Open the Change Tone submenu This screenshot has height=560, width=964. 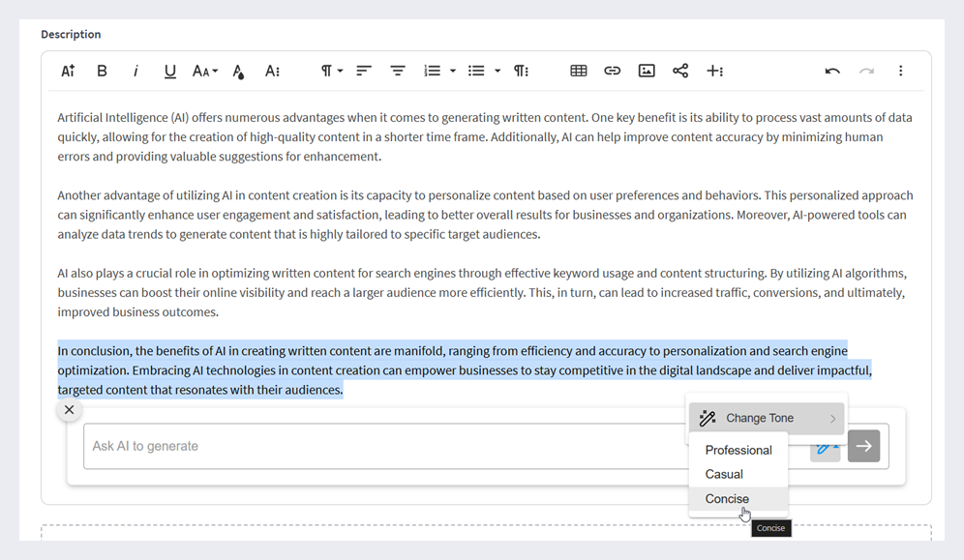pos(767,418)
